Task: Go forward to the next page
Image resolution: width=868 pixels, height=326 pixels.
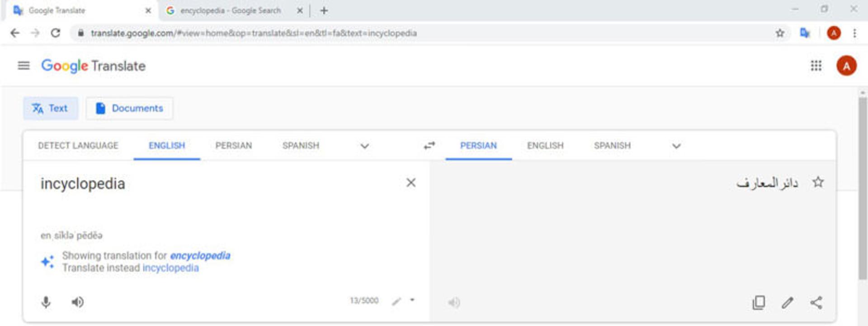Action: pos(35,33)
